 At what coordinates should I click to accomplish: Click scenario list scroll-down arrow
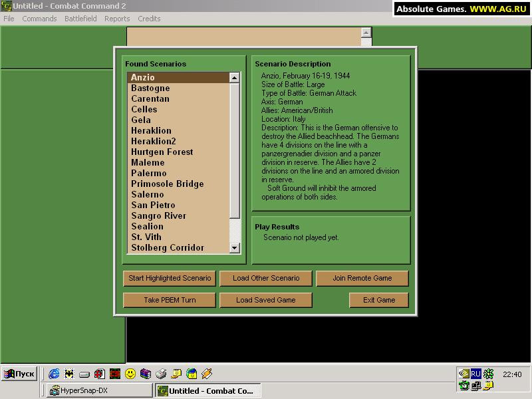(235, 248)
